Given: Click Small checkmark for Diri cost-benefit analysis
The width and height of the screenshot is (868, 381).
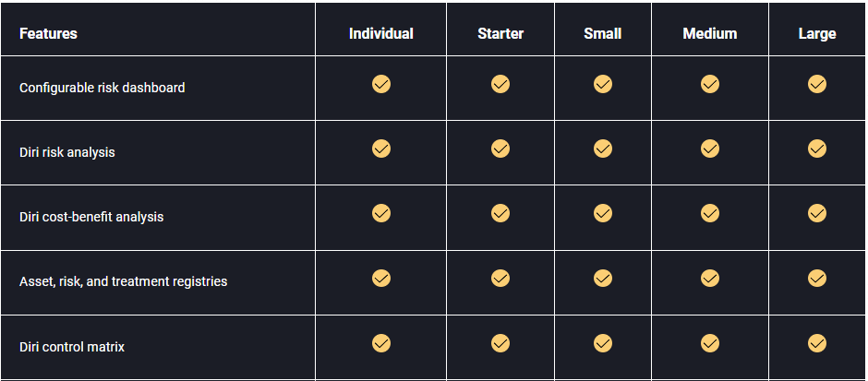Looking at the screenshot, I should click(x=603, y=213).
